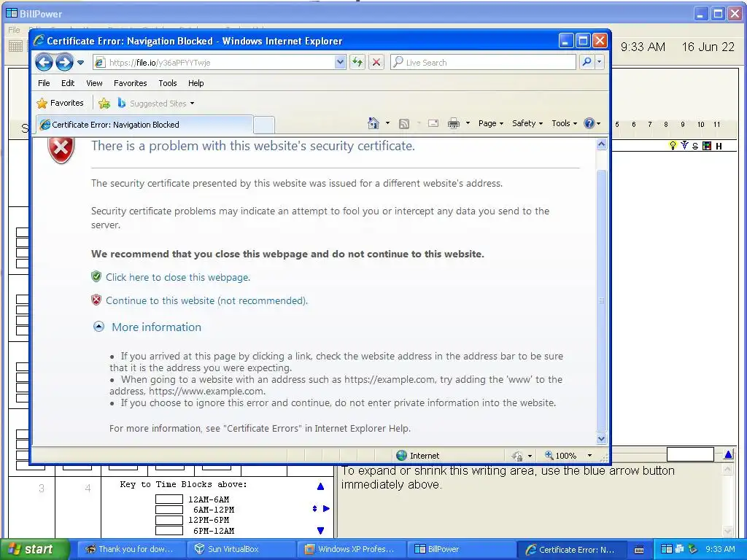Click the small input box beside blue arrow
Viewport: 747px width, 560px height.
point(690,454)
